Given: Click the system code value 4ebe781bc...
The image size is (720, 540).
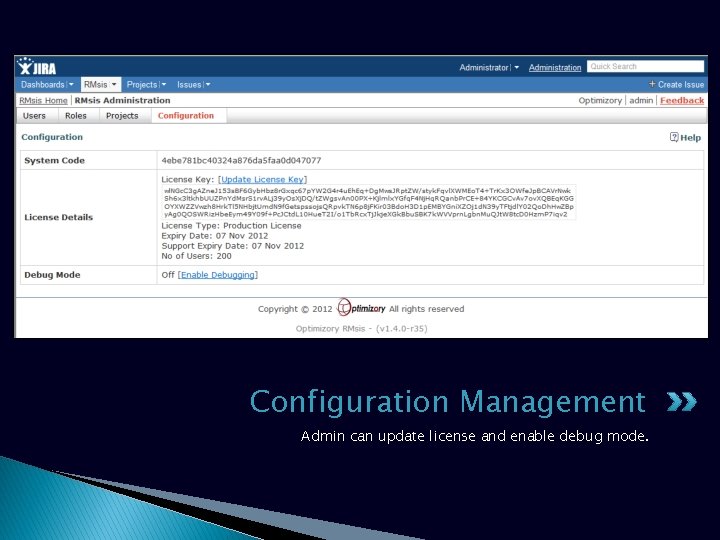Looking at the screenshot, I should [241, 160].
